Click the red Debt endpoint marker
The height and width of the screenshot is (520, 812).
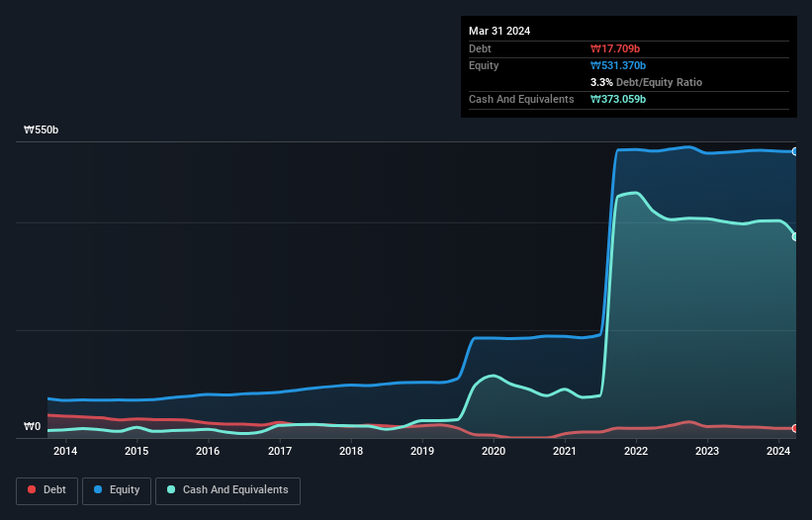pyautogui.click(x=795, y=428)
